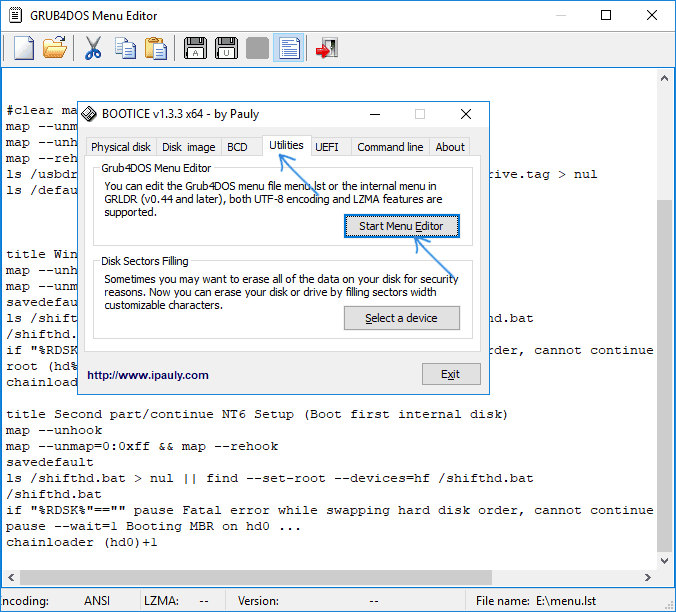This screenshot has height=612, width=676.
Task: Click the 'savedefault' line above 'ls /shifthd.bat > nul'
Action: (50, 462)
